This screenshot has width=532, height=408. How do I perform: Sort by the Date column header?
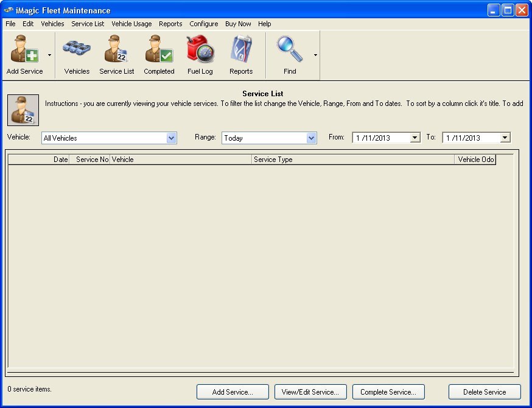click(39, 160)
